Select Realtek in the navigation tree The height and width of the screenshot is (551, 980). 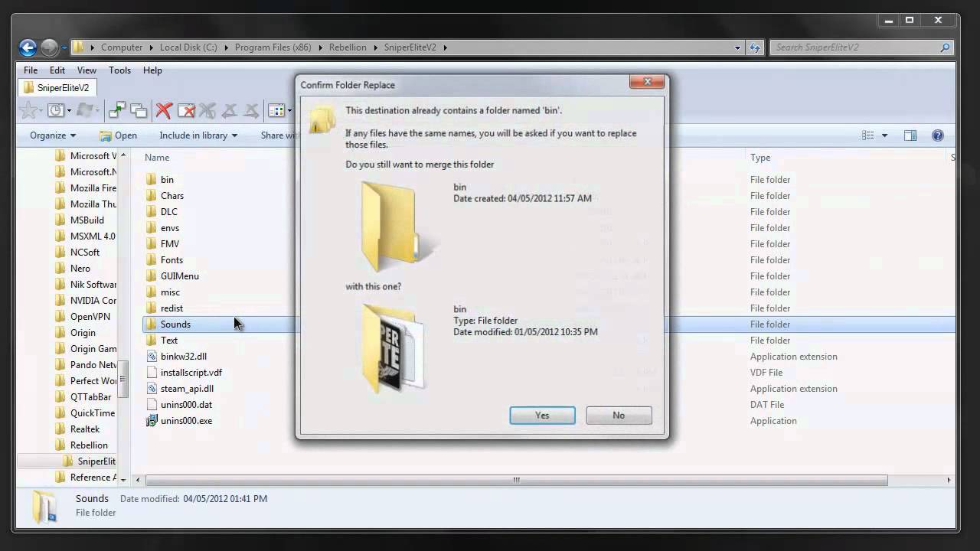tap(85, 429)
